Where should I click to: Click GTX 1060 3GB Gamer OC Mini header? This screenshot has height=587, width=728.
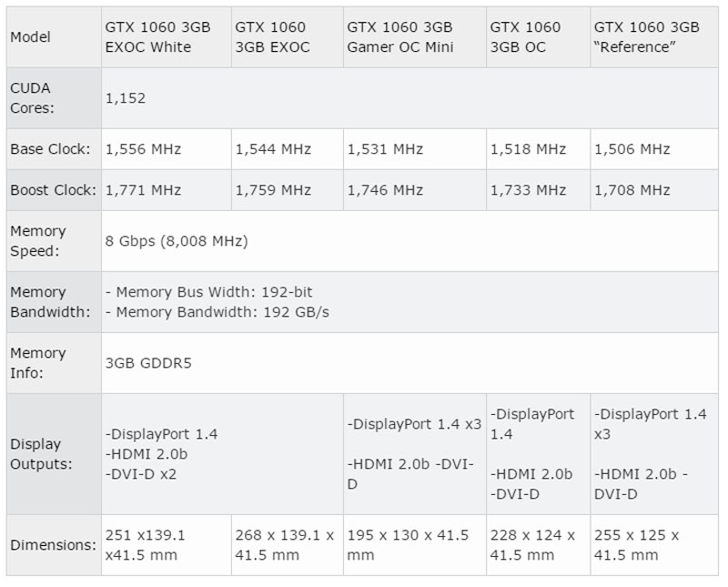coord(415,37)
